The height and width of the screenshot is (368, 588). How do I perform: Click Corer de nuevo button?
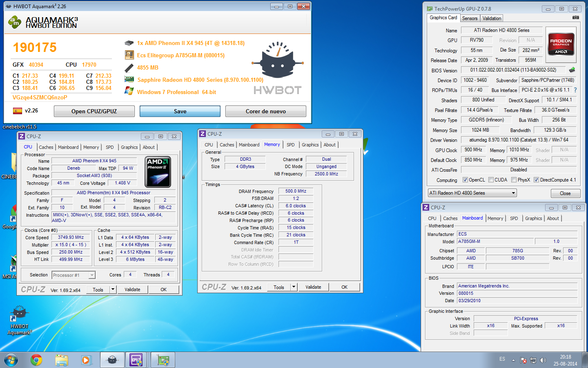pyautogui.click(x=266, y=111)
